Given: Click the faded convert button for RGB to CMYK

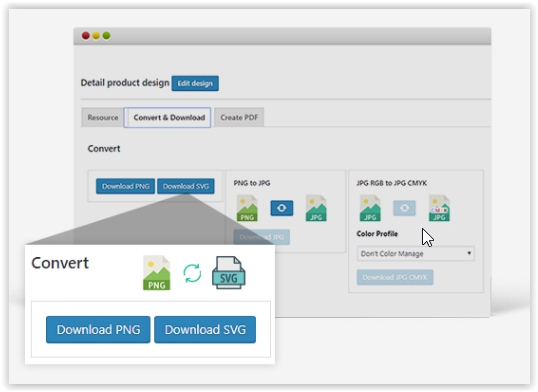Looking at the screenshot, I should (404, 208).
